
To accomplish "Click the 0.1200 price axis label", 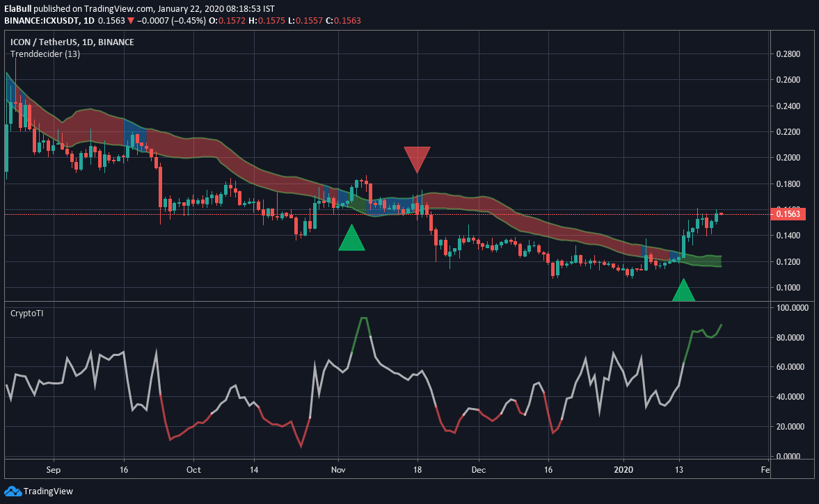I will [x=788, y=261].
